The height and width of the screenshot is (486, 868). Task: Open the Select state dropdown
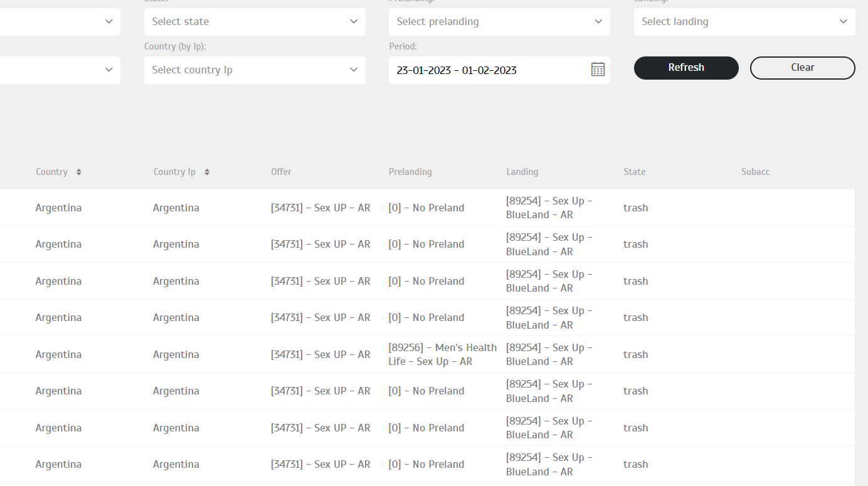[255, 21]
